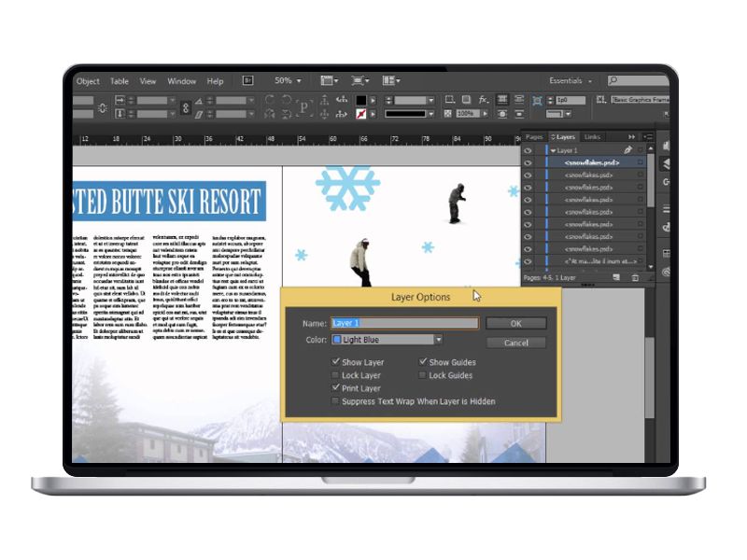Image resolution: width=747 pixels, height=560 pixels.
Task: Enable the Lock Layer checkbox
Action: [337, 375]
